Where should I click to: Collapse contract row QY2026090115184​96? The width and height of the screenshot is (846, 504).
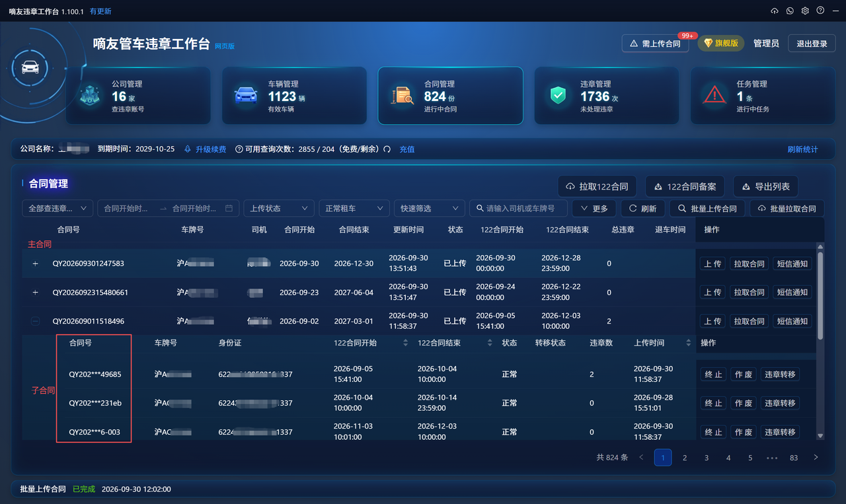click(x=36, y=321)
